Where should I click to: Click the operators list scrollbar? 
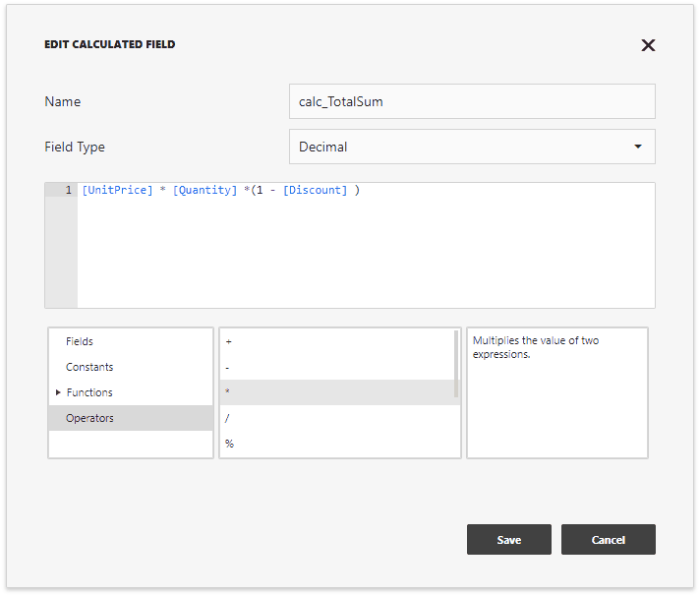[x=456, y=364]
